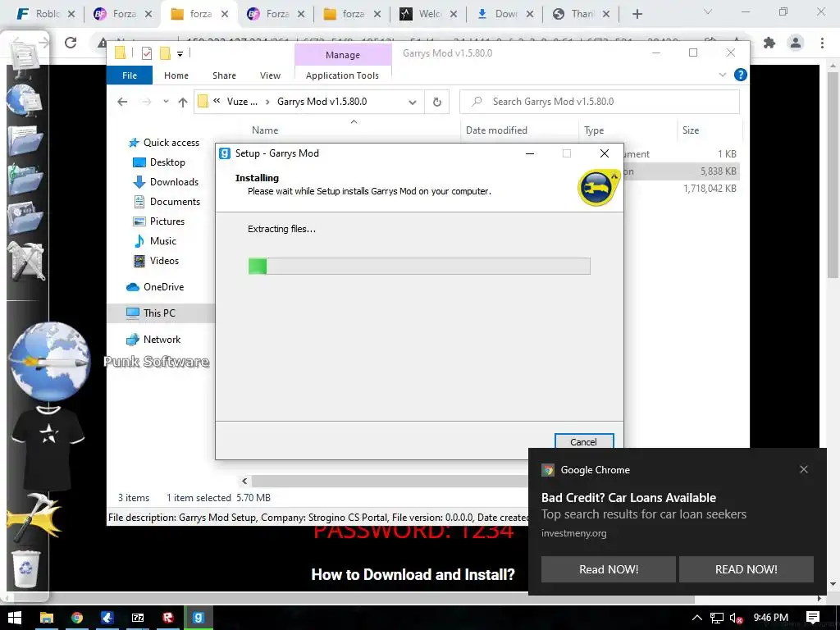840x630 pixels.
Task: Open the Recycle Bin dock icon
Action: click(x=25, y=569)
